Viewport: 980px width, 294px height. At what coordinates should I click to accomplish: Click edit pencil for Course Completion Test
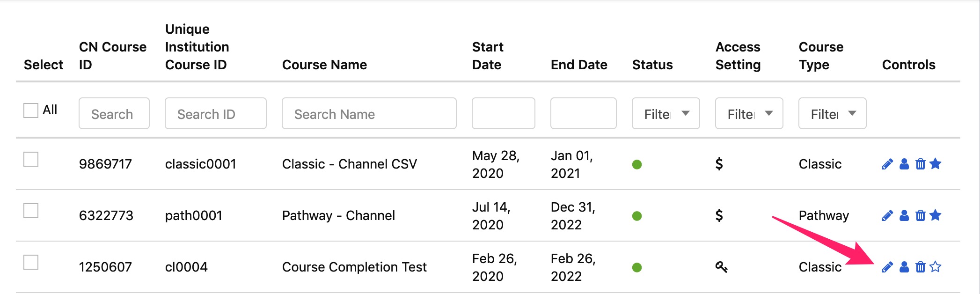point(887,267)
